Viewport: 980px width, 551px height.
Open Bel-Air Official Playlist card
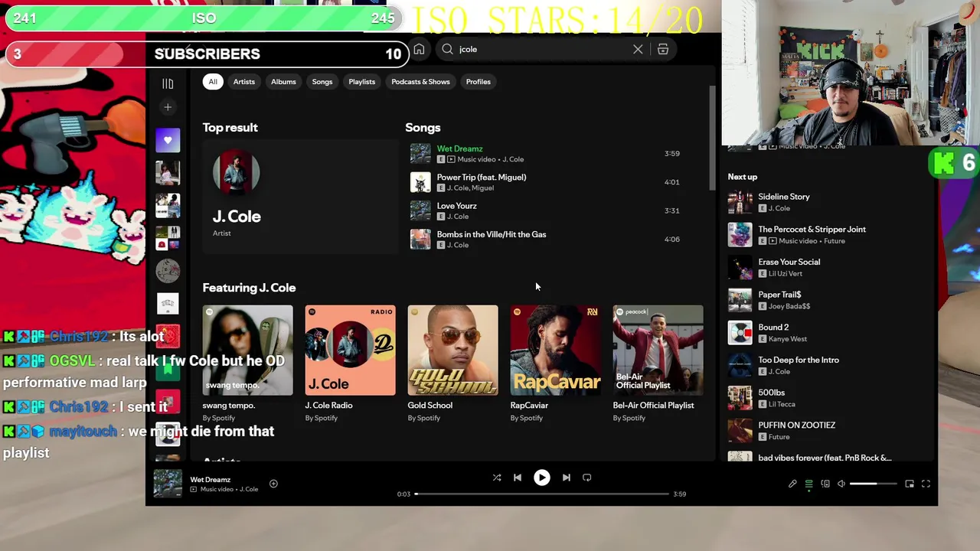click(658, 364)
